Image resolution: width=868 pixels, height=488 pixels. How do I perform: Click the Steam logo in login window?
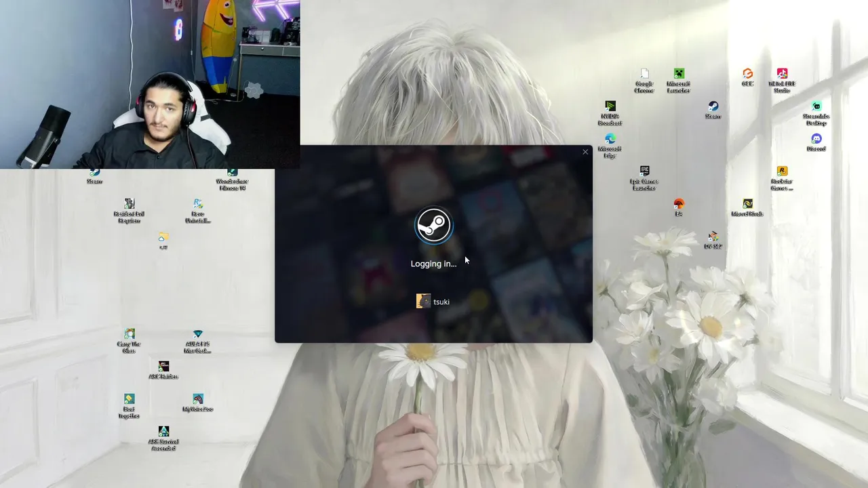(434, 225)
